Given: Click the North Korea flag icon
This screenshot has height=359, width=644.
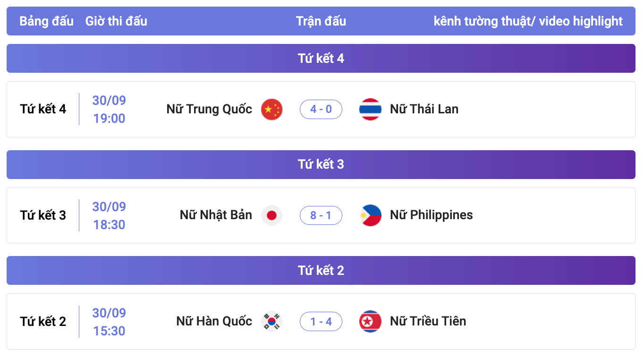Looking at the screenshot, I should point(370,322).
